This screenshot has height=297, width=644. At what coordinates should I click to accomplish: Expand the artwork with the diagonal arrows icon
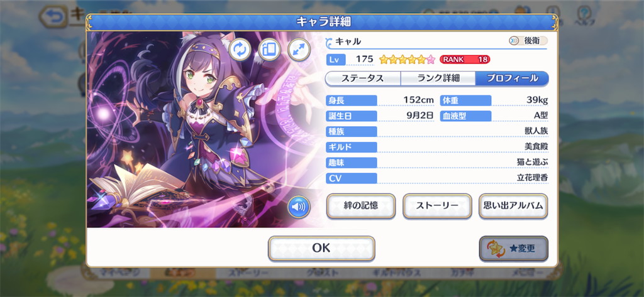pos(299,50)
